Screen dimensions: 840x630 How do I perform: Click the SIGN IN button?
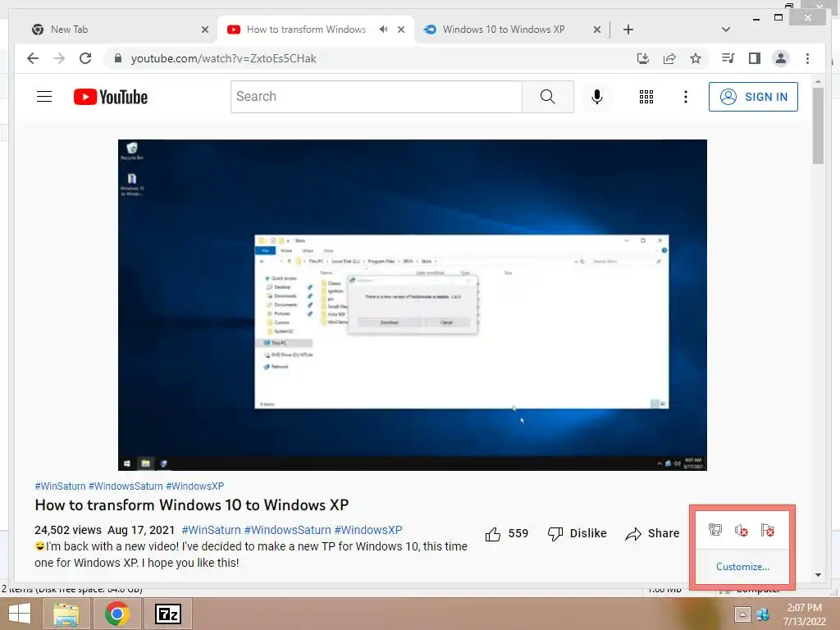(753, 97)
